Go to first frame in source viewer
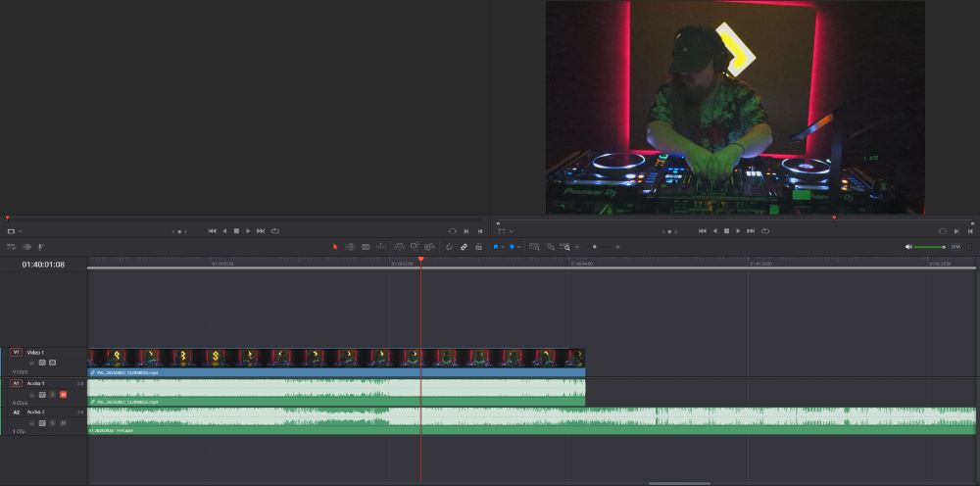980x486 pixels. coord(212,231)
